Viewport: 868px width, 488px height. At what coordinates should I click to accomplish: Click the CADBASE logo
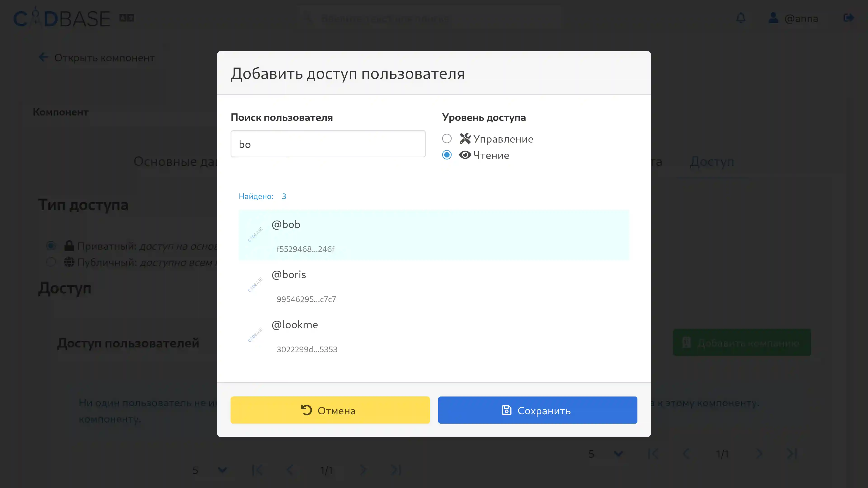point(62,18)
